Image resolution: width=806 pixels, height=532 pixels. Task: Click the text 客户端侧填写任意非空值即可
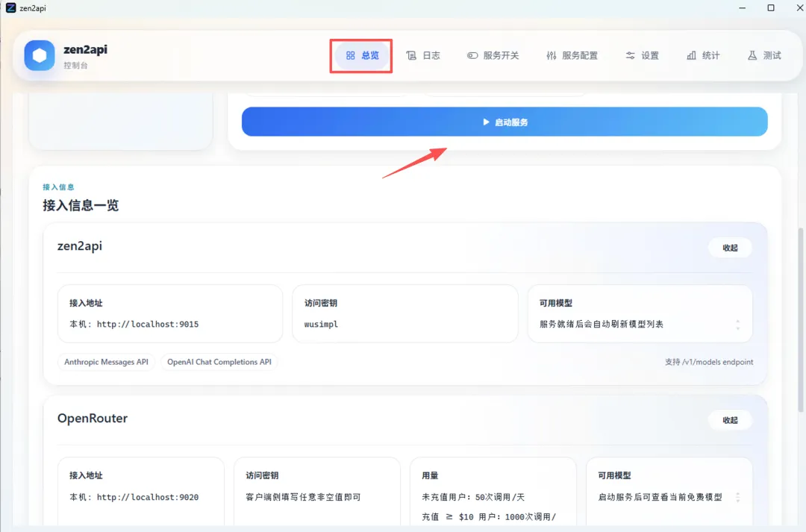pos(303,497)
